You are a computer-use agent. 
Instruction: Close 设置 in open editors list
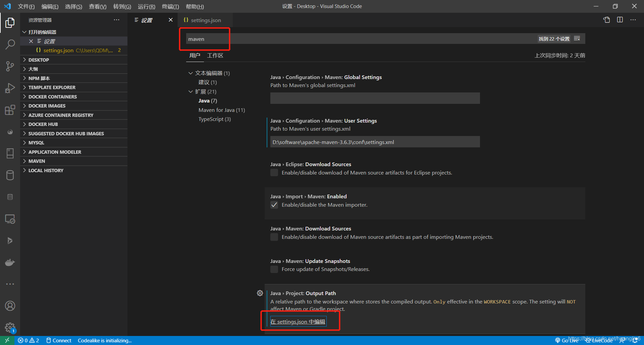click(31, 41)
